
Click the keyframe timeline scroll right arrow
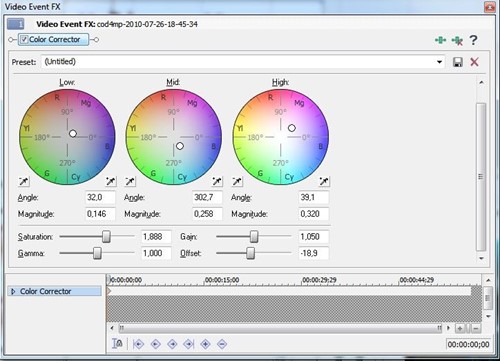point(448,328)
